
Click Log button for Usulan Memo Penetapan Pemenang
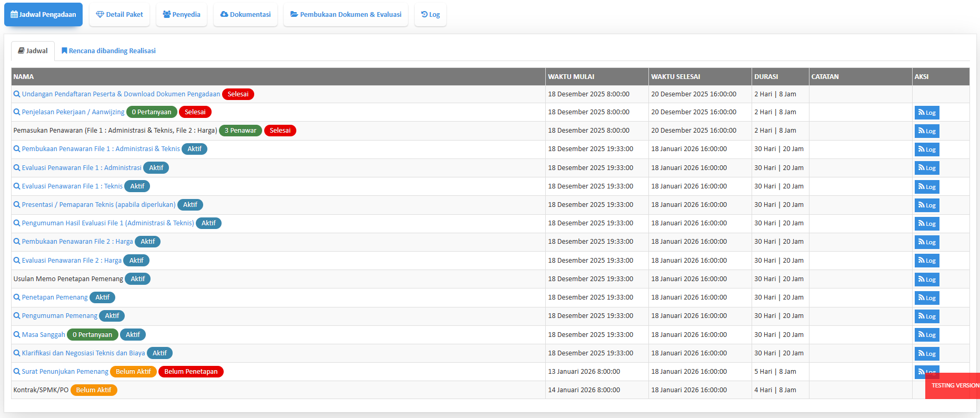click(927, 280)
